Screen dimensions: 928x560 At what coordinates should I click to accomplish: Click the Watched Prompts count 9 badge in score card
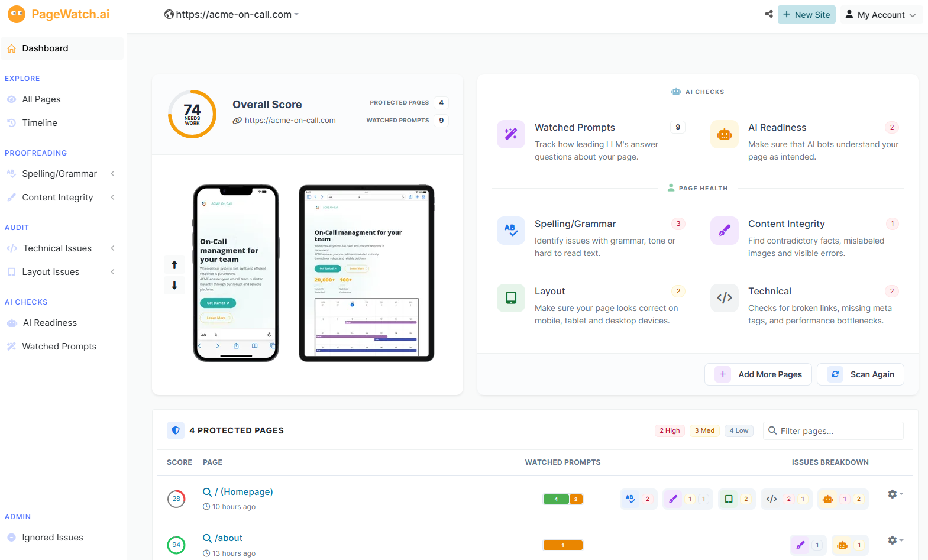point(441,121)
